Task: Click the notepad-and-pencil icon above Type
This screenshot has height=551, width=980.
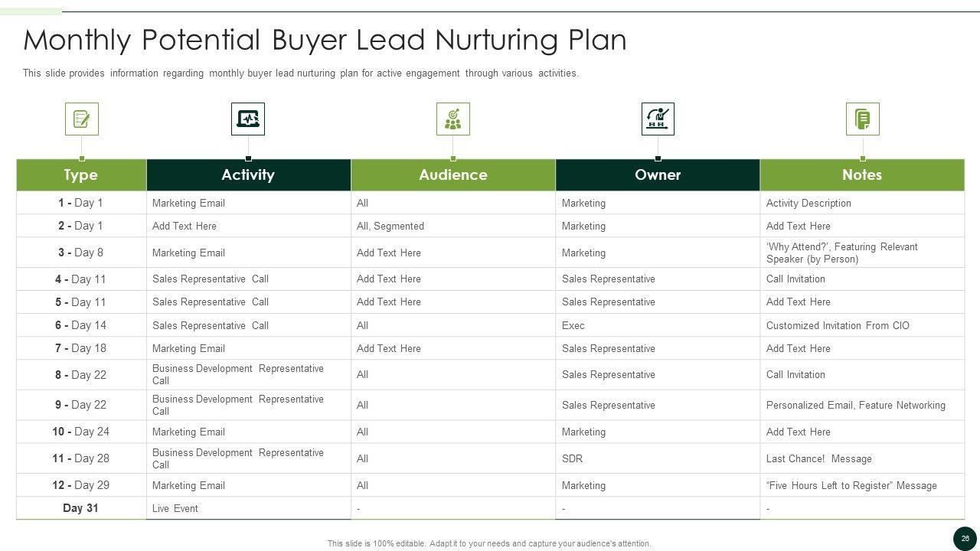Action: pos(81,119)
